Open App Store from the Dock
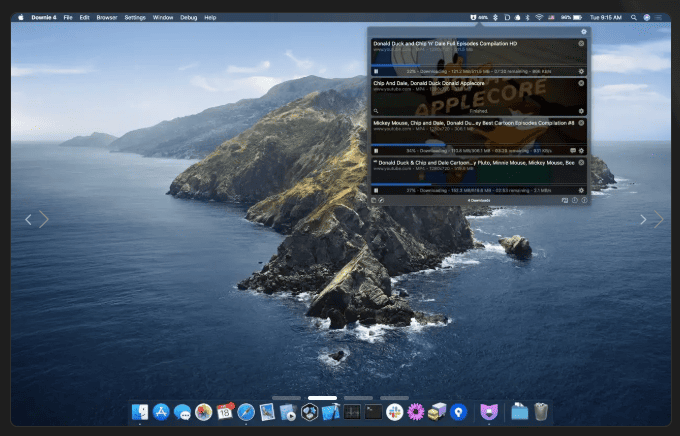This screenshot has height=436, width=680. [x=161, y=412]
